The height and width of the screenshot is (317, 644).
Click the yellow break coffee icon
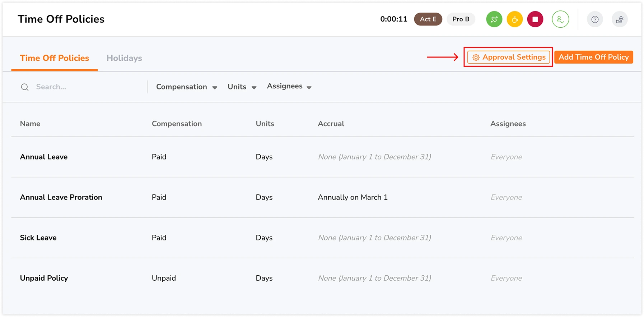click(x=514, y=19)
